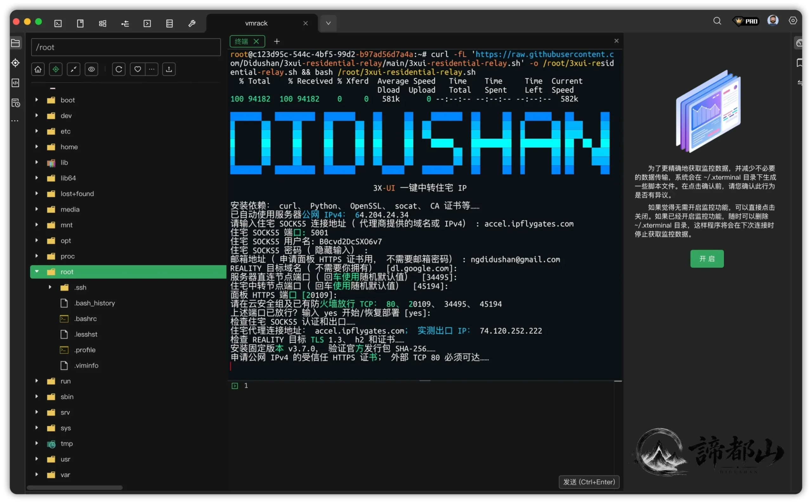Screen dimensions: 812x504
Task: Click the more options ellipsis in file toolbar
Action: tap(152, 69)
